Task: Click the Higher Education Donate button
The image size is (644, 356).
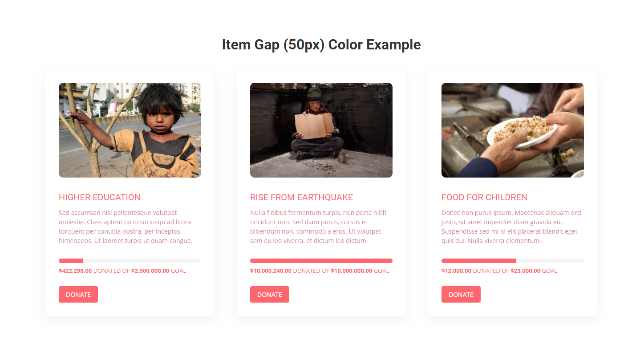Action: click(78, 295)
